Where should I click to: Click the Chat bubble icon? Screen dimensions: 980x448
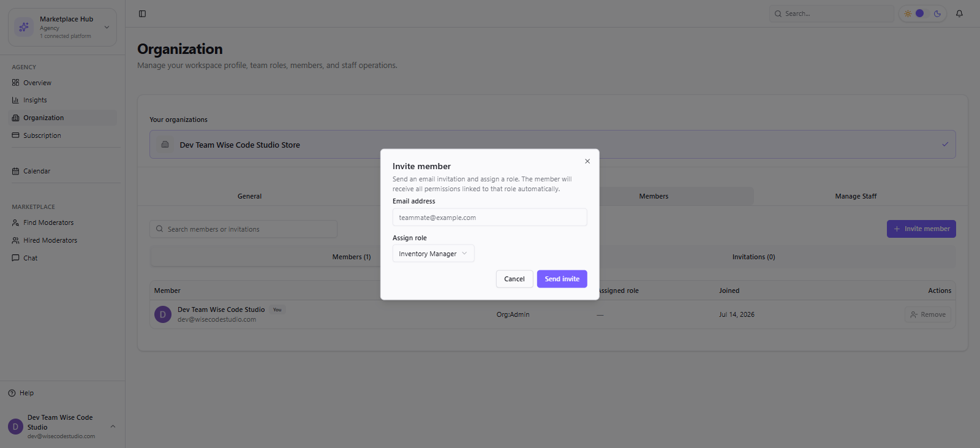coord(15,258)
